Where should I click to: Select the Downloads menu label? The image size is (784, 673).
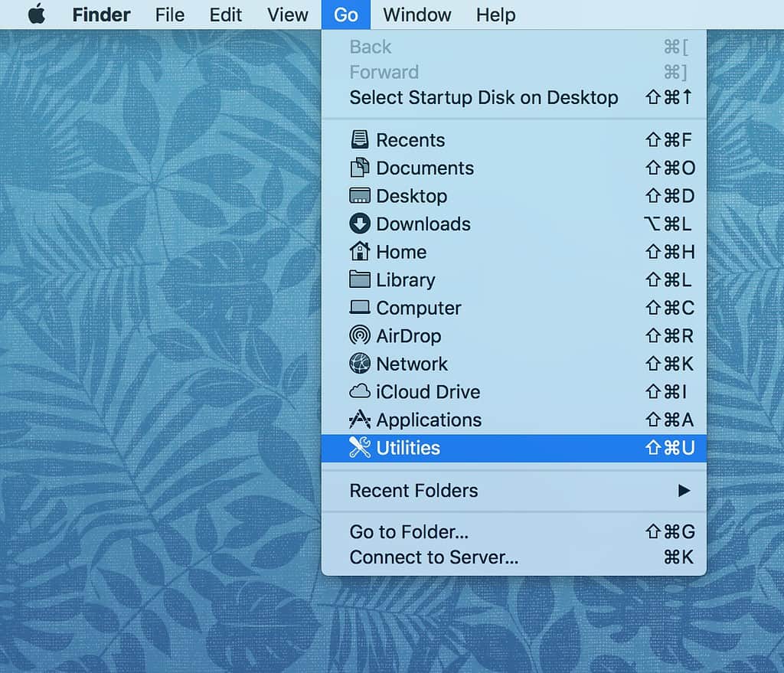click(423, 224)
